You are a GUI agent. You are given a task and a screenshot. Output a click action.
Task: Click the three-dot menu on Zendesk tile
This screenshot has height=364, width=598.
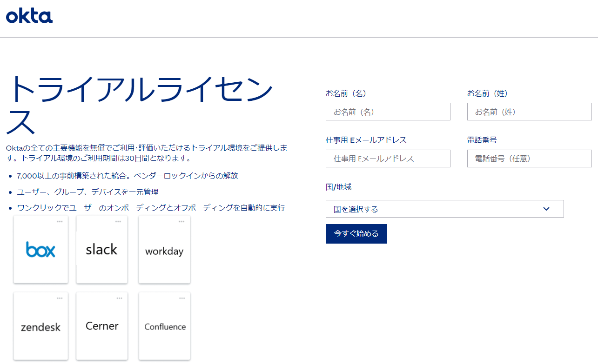[60, 298]
